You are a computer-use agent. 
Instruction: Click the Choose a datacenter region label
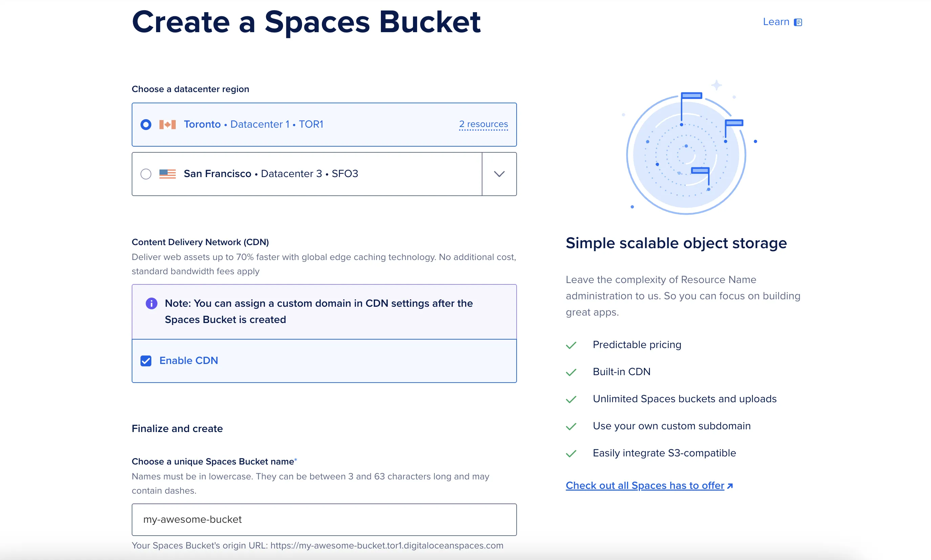[x=190, y=89]
